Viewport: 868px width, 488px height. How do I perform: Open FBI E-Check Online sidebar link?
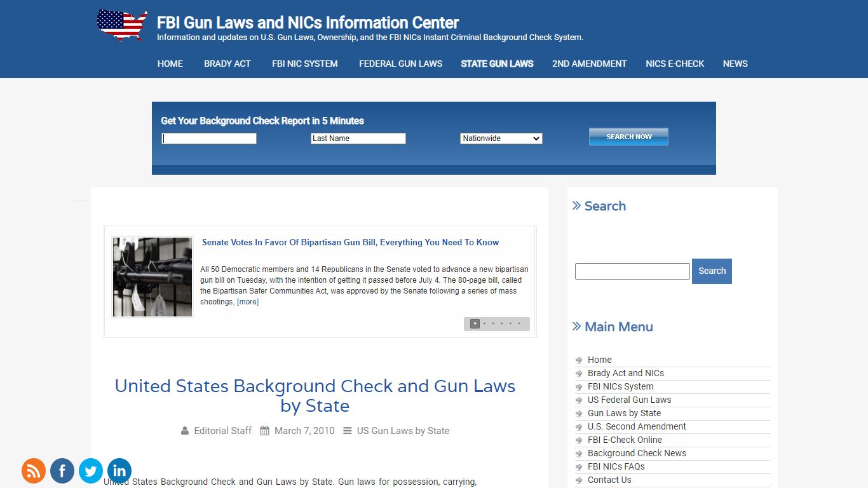(x=625, y=440)
